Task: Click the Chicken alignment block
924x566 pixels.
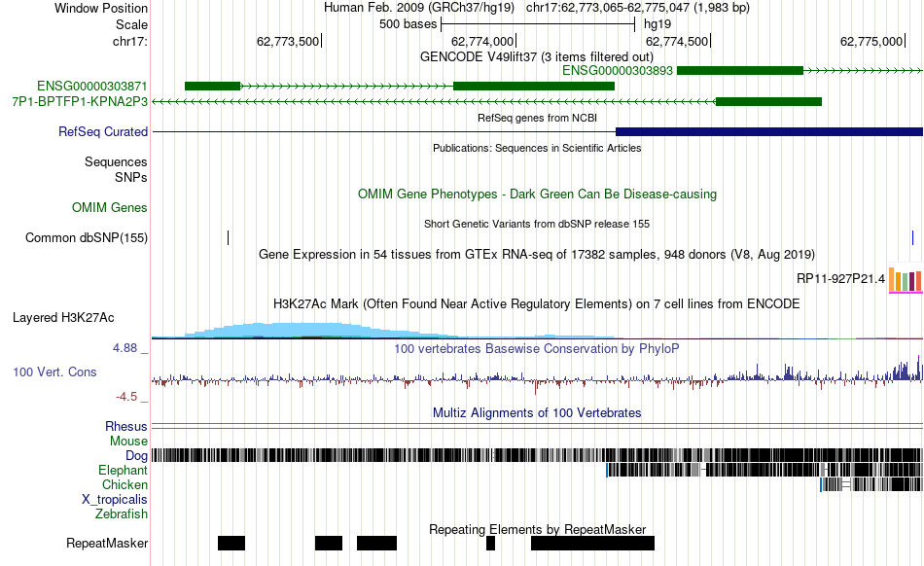Action: (871, 484)
